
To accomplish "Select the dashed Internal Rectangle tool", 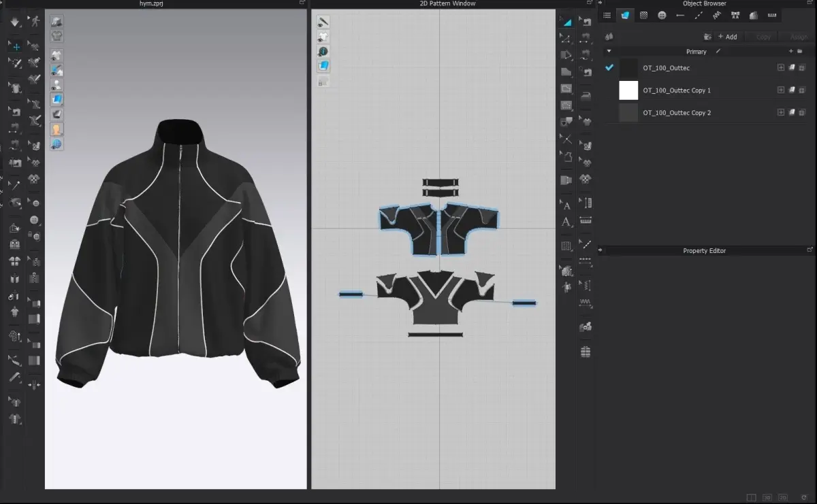I will pos(566,105).
